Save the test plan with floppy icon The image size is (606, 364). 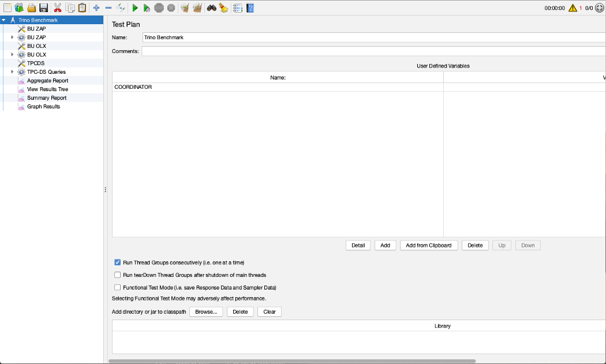(x=44, y=7)
